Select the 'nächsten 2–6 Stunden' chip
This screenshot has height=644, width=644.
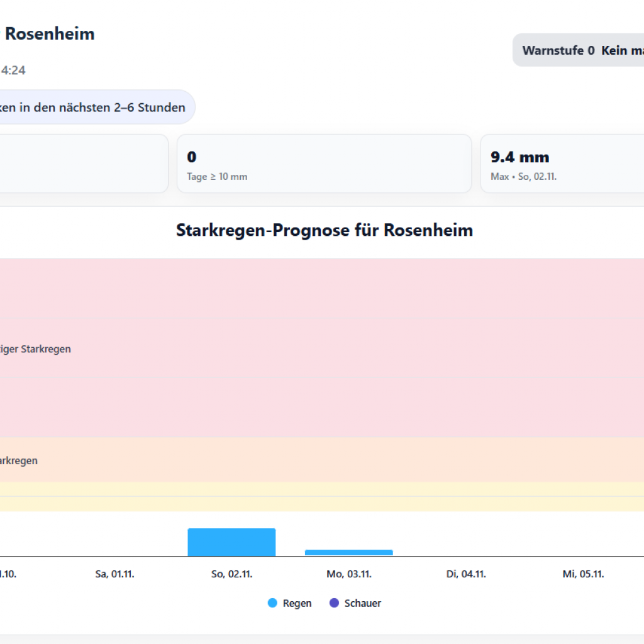point(94,107)
